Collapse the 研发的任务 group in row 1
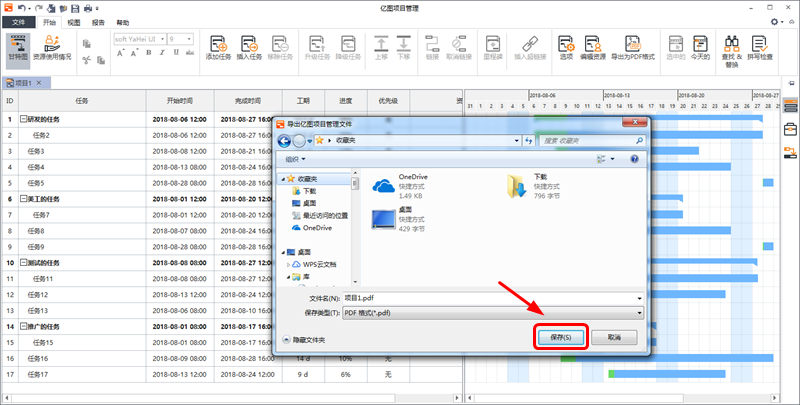Viewport: 800px width, 405px height. [x=23, y=119]
